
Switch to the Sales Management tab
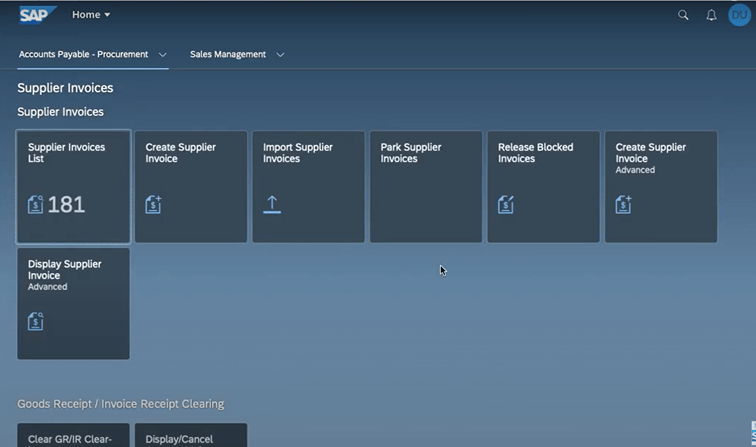pos(228,55)
